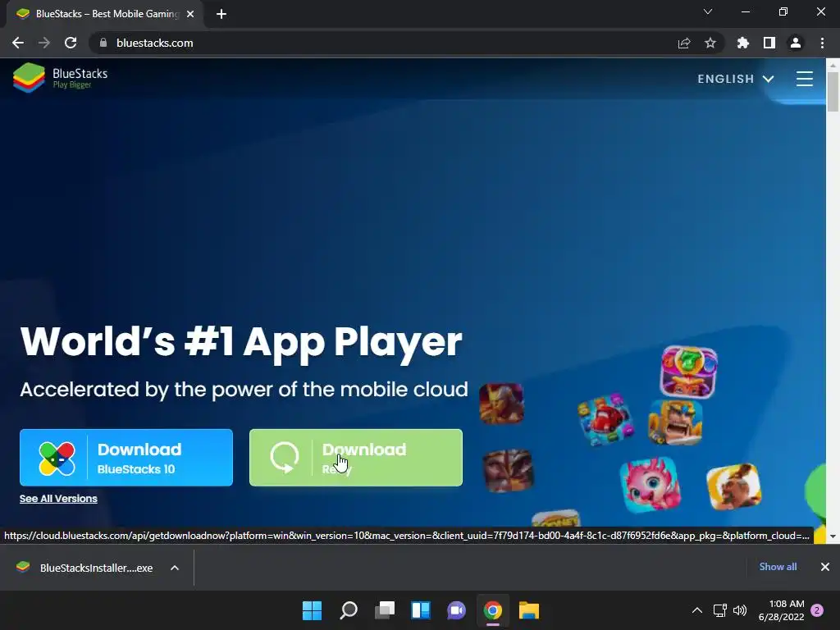
Task: Reload the BlueStacks page
Action: pos(71,43)
